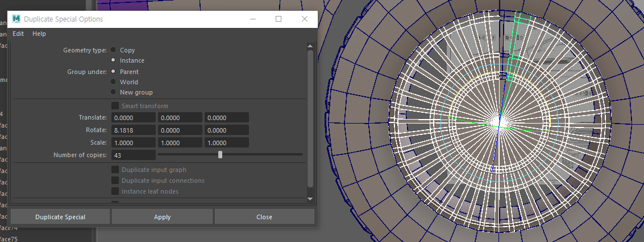Screen dimensions: 644x242
Task: Click the white pivot center in viewport
Action: click(x=500, y=122)
